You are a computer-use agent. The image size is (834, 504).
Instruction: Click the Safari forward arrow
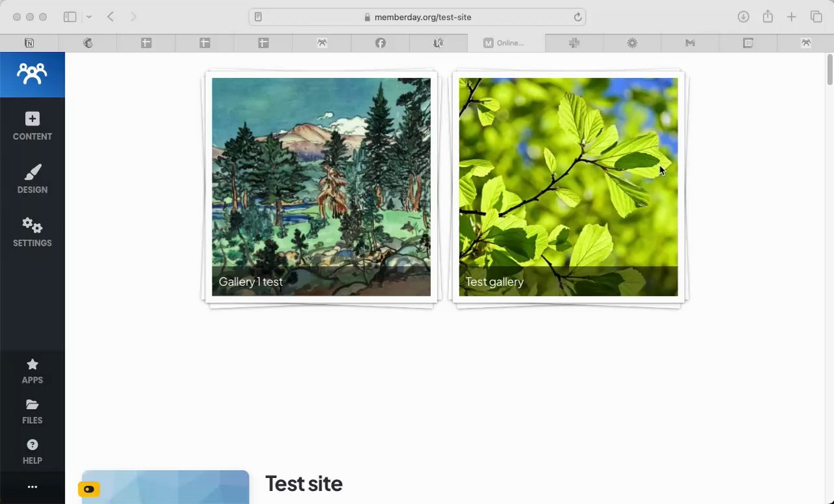(134, 17)
